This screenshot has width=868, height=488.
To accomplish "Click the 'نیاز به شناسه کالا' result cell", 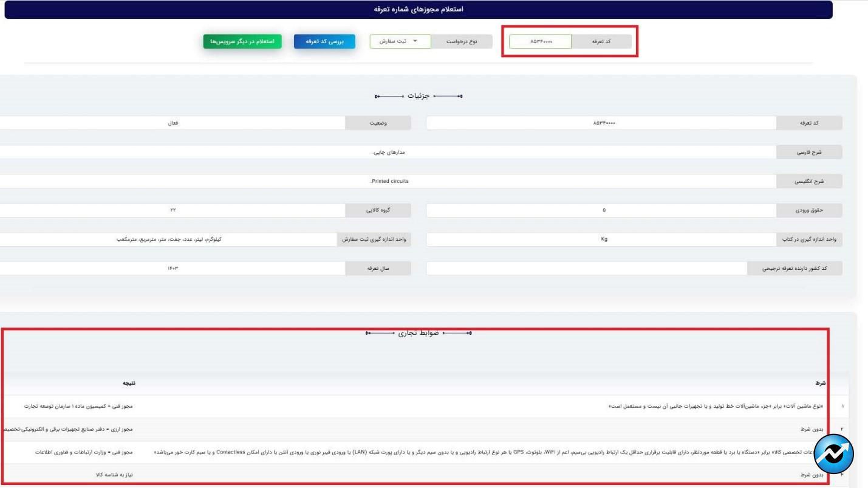I will [114, 475].
